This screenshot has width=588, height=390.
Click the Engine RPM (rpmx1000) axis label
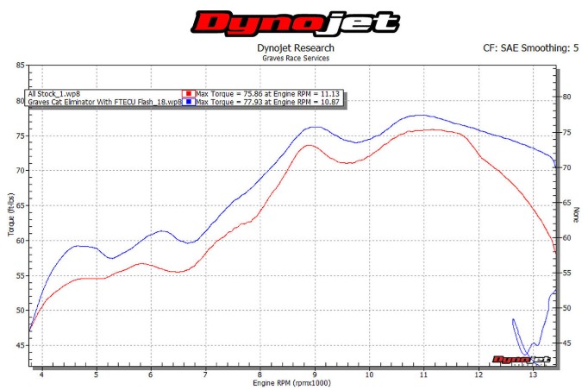click(x=291, y=383)
